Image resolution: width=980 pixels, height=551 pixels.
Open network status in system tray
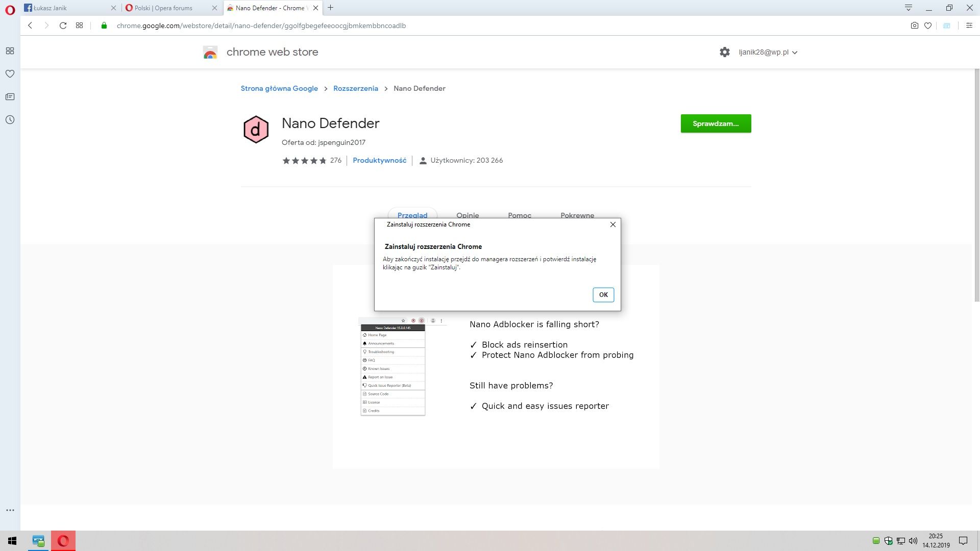coord(901,541)
